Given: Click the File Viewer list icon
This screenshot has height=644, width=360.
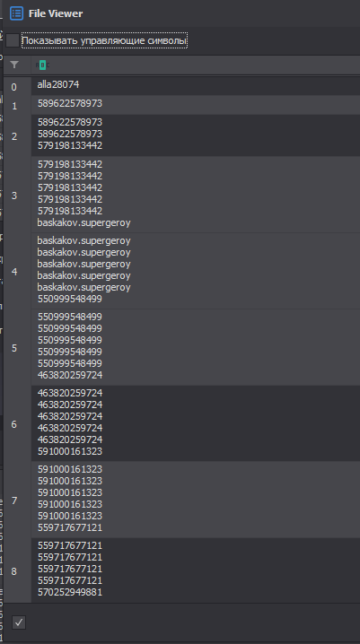Looking at the screenshot, I should click(16, 13).
